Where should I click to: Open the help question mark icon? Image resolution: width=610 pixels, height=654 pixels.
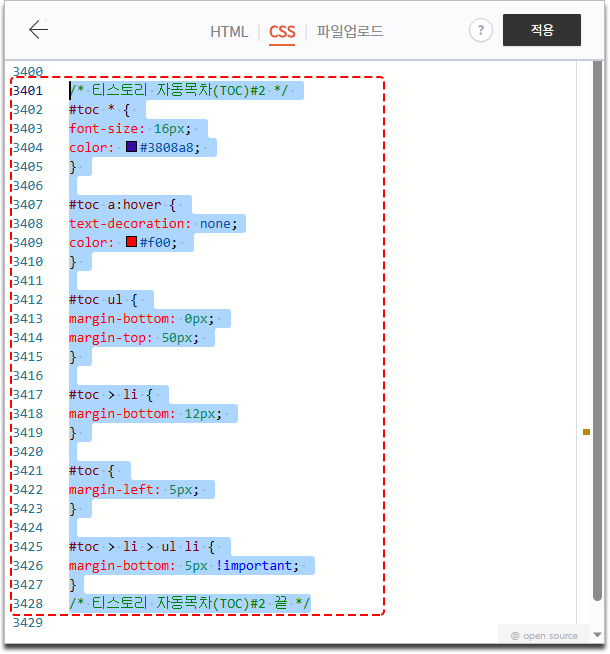click(480, 30)
